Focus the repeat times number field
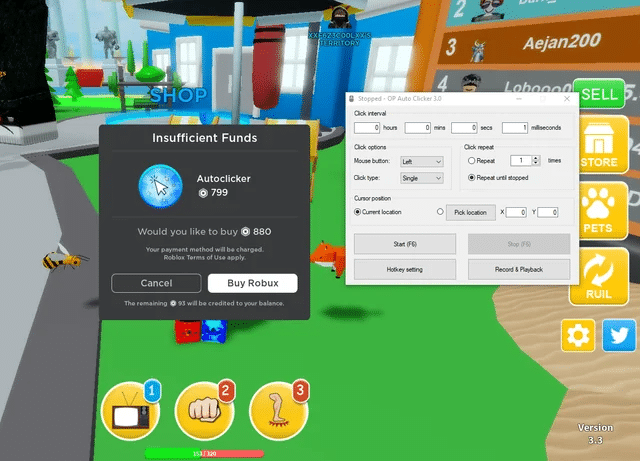640x461 pixels. tap(521, 160)
